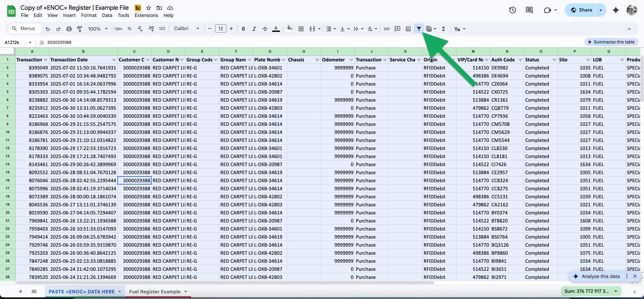Click the Share button

582,10
